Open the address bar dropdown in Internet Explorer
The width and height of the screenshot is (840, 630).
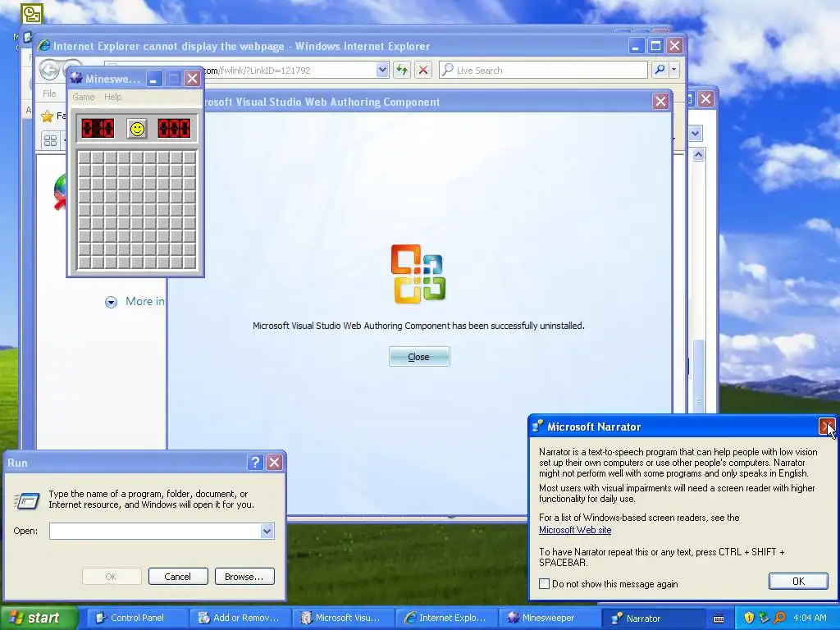point(382,71)
